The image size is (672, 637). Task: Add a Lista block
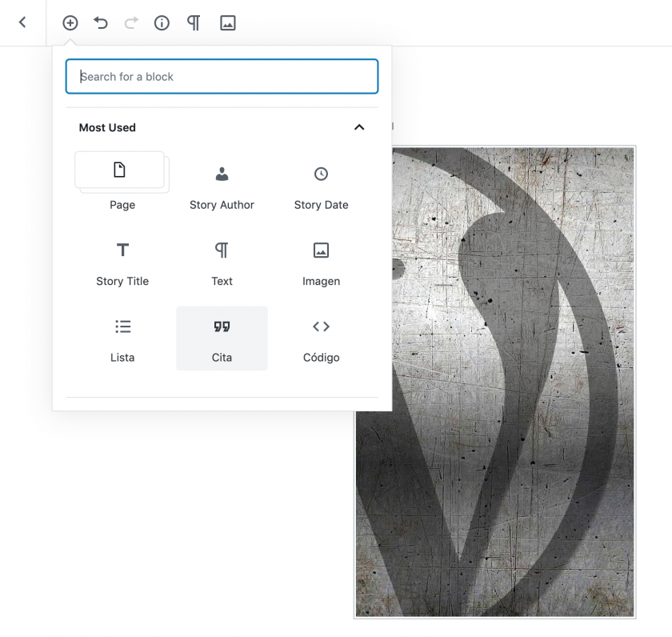click(x=122, y=339)
